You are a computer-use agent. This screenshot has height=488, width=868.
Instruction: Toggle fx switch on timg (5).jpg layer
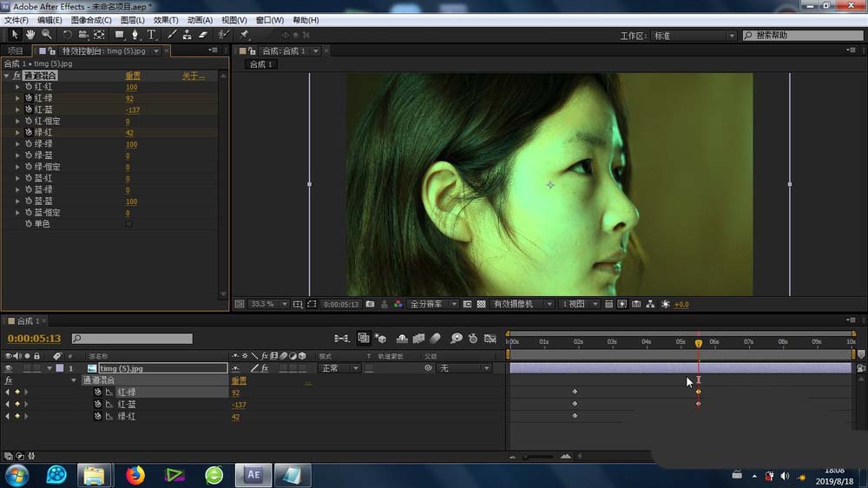point(265,368)
